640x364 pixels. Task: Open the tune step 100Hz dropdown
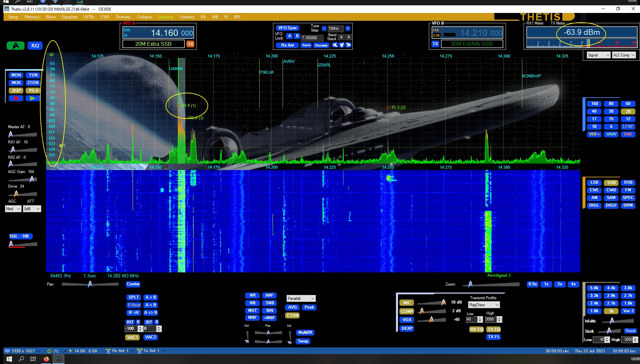tap(335, 29)
